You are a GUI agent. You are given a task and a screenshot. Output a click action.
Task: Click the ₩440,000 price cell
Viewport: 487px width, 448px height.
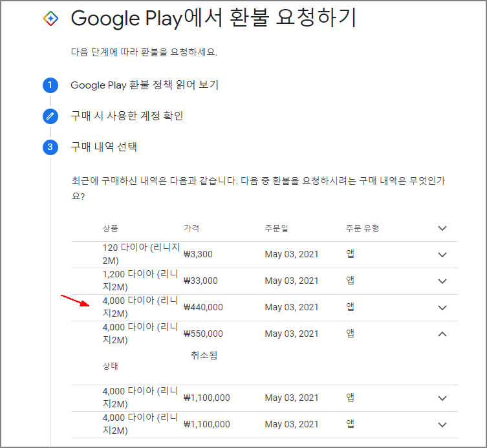(203, 307)
